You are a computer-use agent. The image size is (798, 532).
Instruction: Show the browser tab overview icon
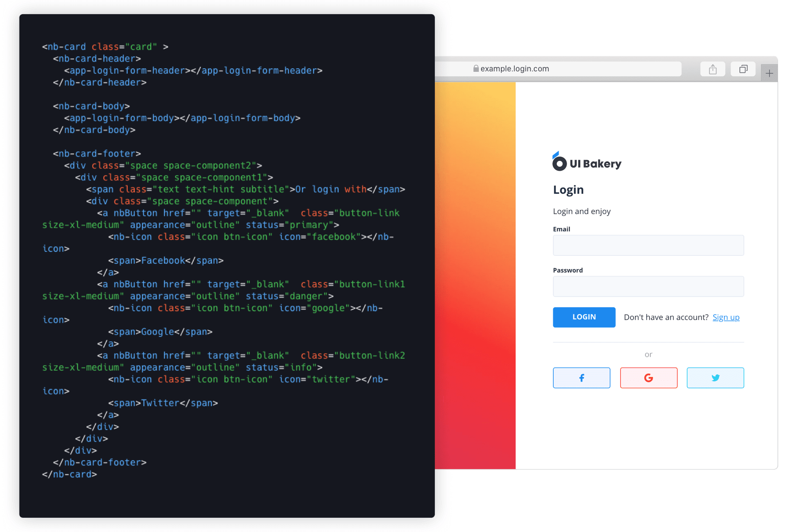click(743, 69)
